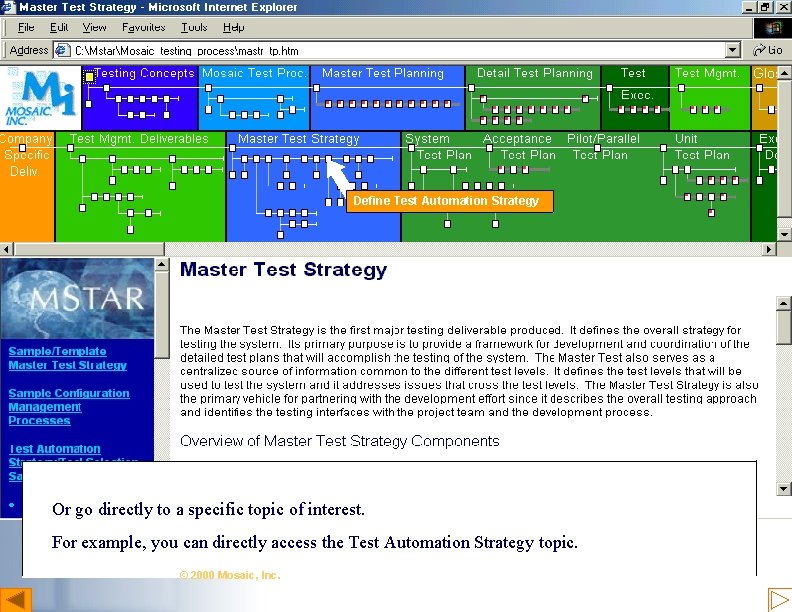Select the Test Mgmt. Deliverables section title
This screenshot has width=792, height=612.
coord(139,138)
